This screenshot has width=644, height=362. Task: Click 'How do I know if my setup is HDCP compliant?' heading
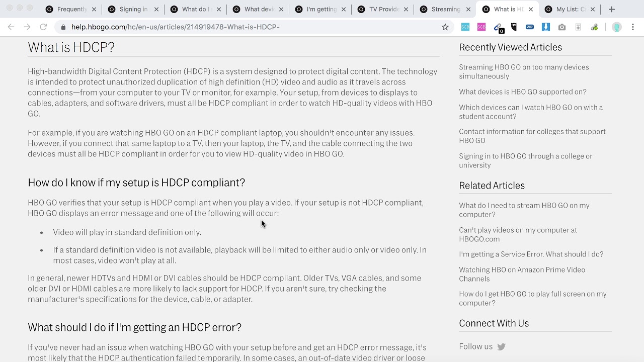tap(136, 183)
